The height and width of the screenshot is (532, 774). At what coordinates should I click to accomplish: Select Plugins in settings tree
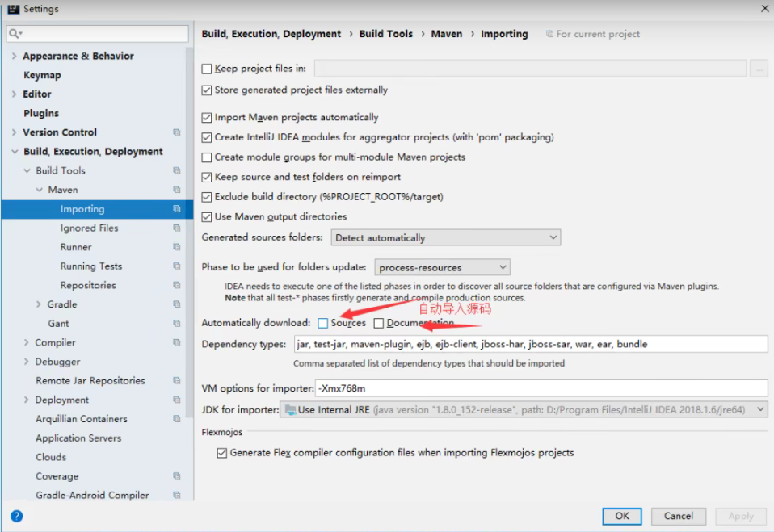tap(41, 113)
